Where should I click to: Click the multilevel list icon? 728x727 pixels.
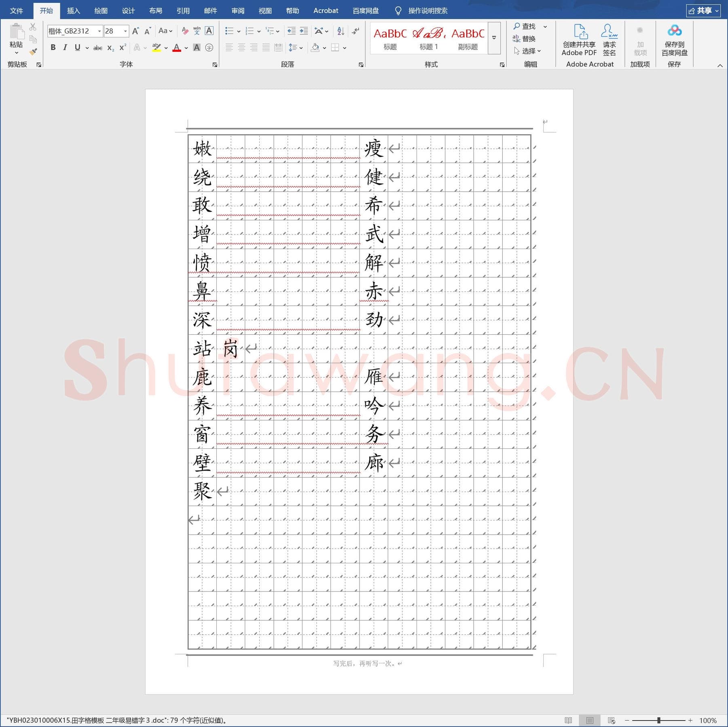269,31
